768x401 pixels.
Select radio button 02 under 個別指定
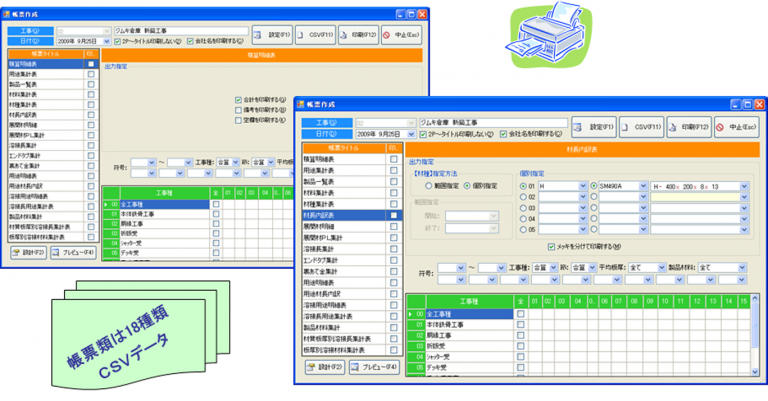523,197
